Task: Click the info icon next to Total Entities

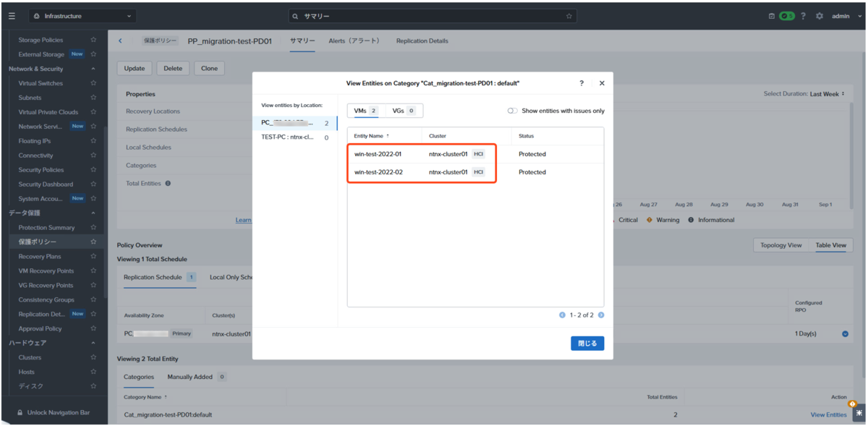Action: 168,184
